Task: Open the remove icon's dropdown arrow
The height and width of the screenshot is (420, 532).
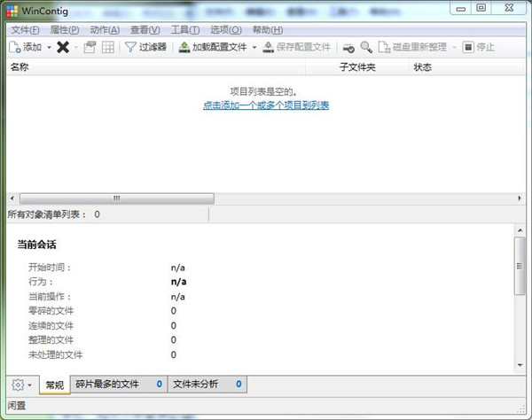Action: pos(76,47)
